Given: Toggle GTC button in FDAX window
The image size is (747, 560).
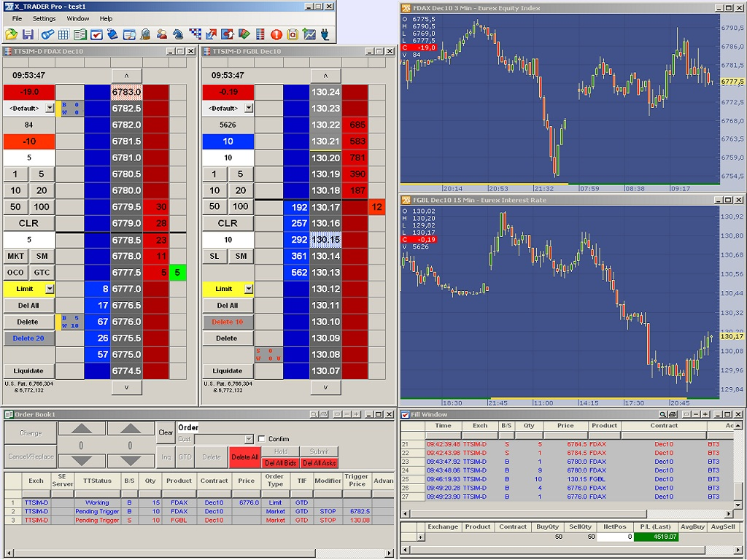Looking at the screenshot, I should (x=42, y=273).
